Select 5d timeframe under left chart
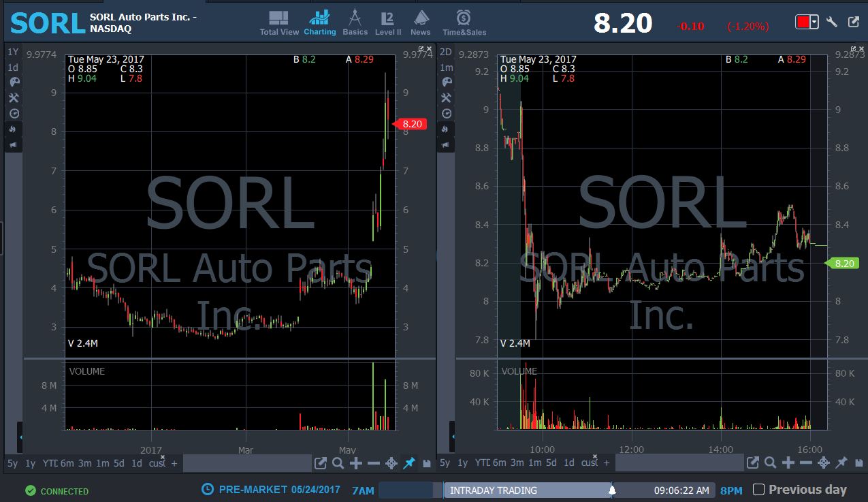Viewport: 868px width, 502px height. [119, 463]
